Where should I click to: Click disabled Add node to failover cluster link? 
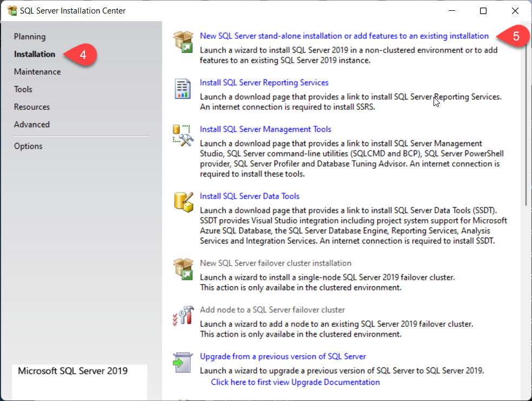click(x=272, y=310)
